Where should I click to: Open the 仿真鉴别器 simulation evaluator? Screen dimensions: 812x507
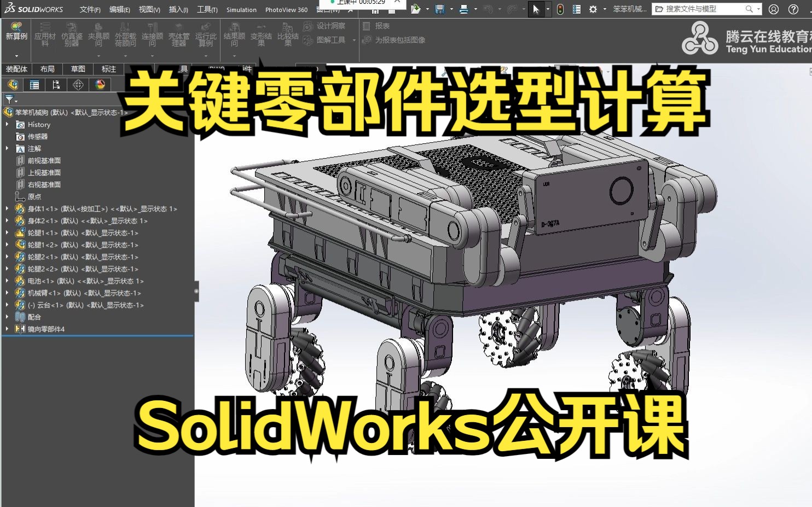[72, 34]
